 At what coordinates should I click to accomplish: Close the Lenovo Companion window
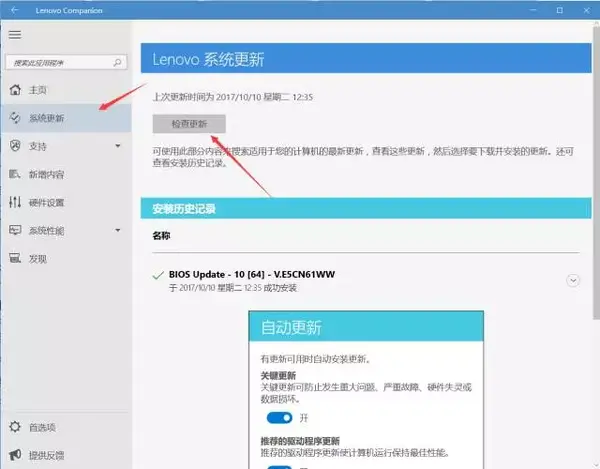pos(586,10)
